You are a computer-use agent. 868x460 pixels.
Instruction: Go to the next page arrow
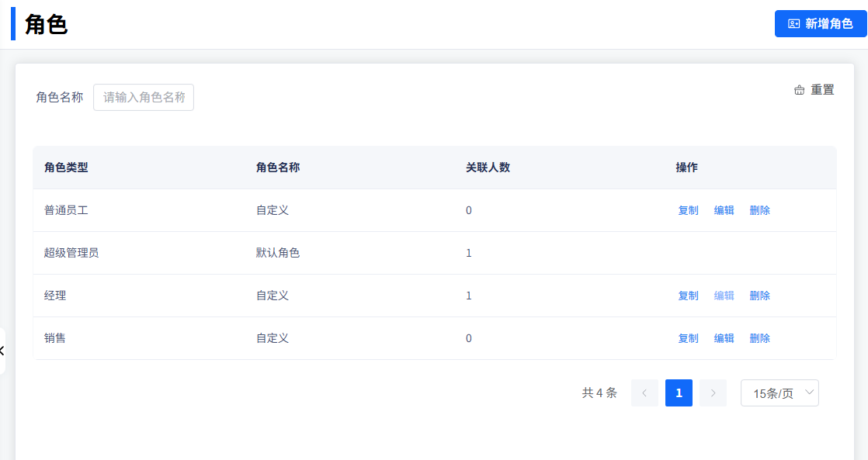click(713, 393)
